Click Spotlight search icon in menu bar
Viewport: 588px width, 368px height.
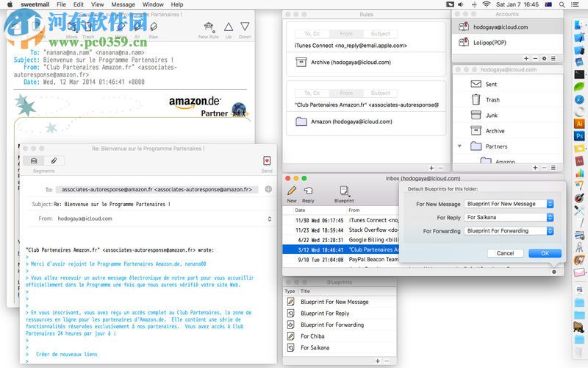(x=562, y=4)
